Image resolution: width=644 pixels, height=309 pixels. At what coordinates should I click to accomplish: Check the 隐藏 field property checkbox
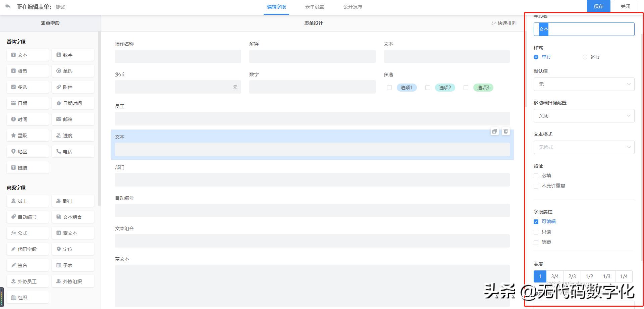click(x=536, y=243)
